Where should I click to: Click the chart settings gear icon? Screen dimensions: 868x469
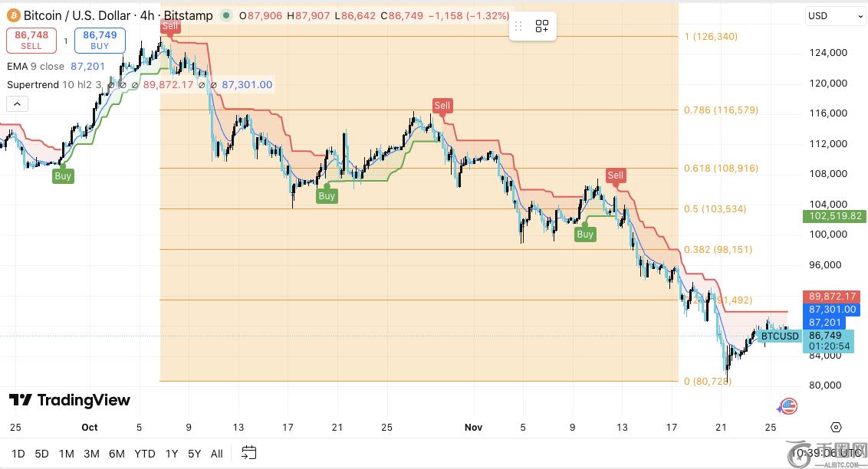[836, 428]
